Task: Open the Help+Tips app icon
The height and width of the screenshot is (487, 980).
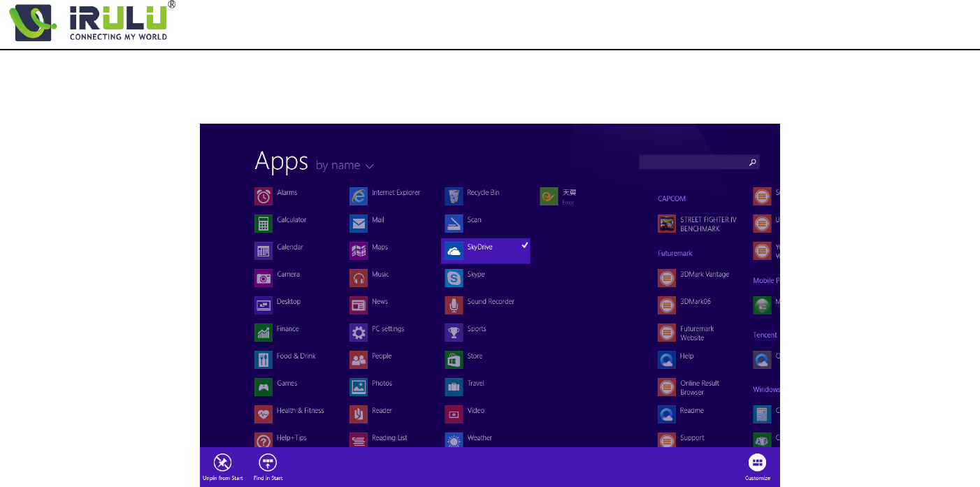Action: point(264,440)
